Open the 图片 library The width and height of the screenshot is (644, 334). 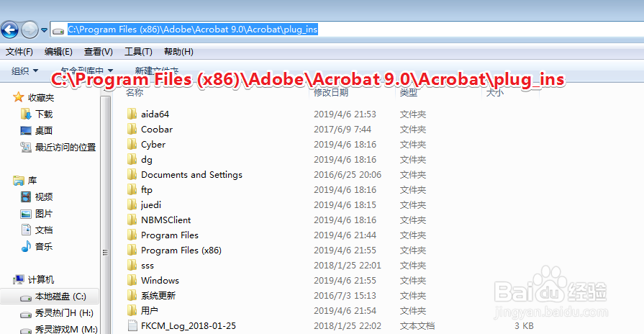[x=44, y=214]
